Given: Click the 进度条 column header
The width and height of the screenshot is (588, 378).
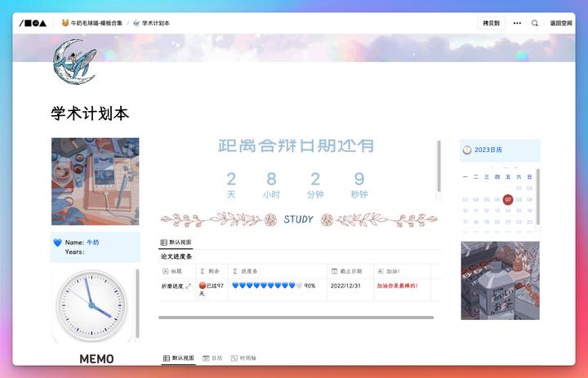Looking at the screenshot, I should pyautogui.click(x=278, y=271).
